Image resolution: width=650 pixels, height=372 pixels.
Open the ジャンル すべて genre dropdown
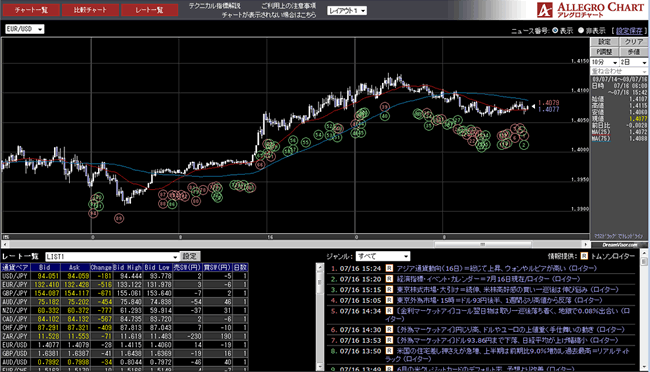(x=383, y=256)
